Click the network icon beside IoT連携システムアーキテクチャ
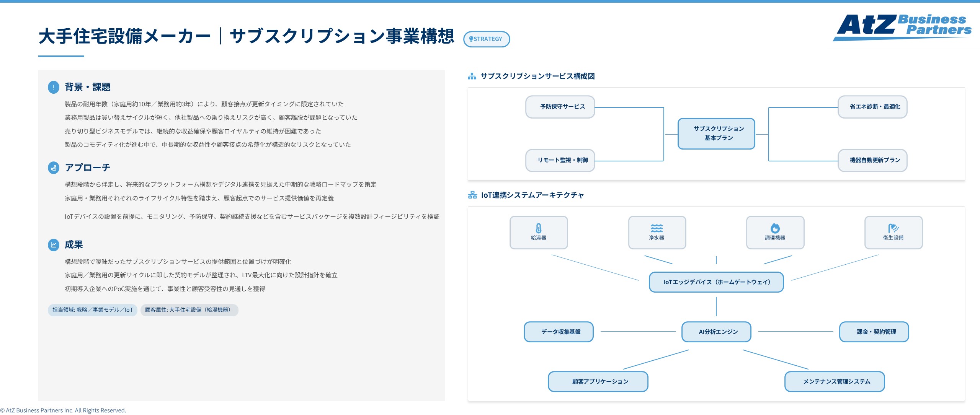980x415 pixels. pos(472,195)
